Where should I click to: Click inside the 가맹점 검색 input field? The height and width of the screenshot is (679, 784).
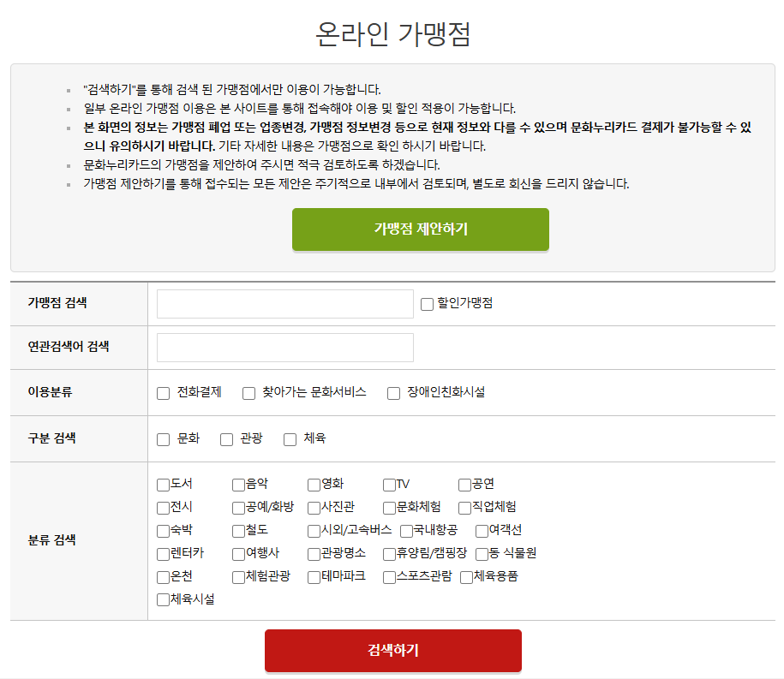coord(283,305)
